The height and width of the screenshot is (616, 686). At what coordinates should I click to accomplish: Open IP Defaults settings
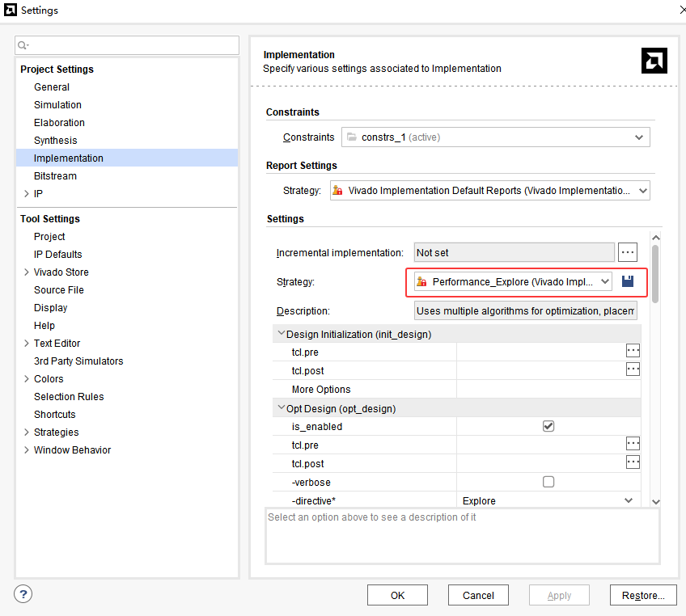57,255
